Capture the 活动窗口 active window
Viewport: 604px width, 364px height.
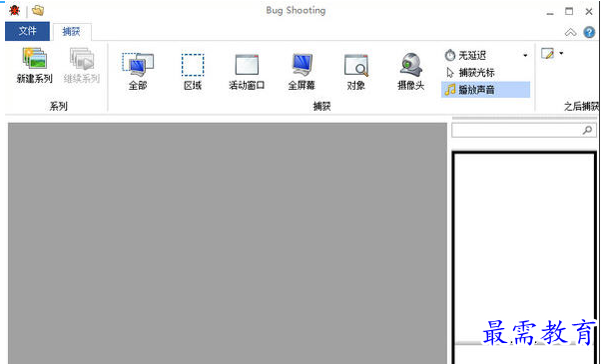click(247, 72)
